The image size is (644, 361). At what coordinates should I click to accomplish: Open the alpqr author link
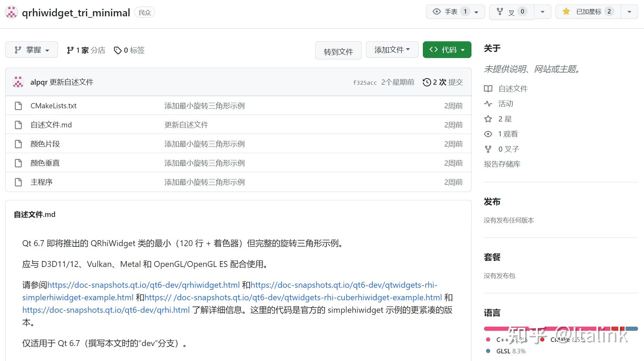(39, 82)
